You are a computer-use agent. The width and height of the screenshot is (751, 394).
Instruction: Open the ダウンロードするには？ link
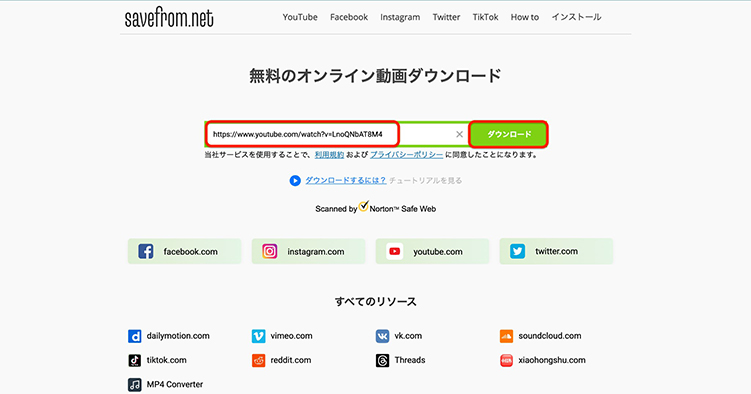pyautogui.click(x=345, y=180)
